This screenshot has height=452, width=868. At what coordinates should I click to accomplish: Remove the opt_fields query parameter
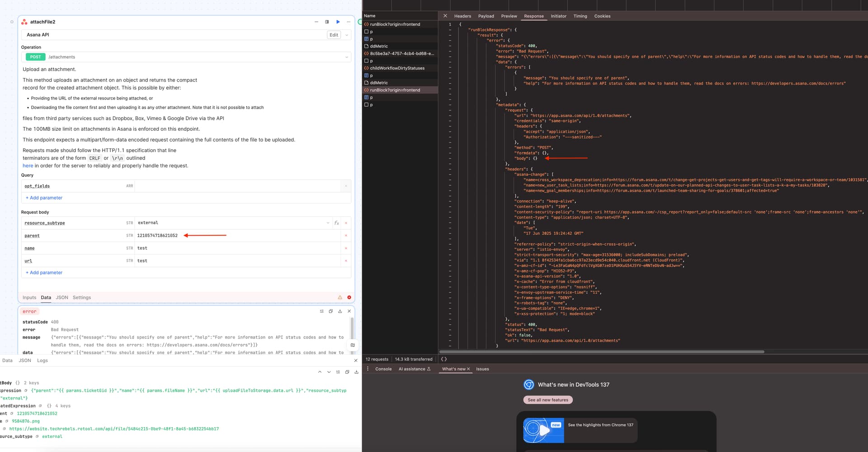coord(346,186)
